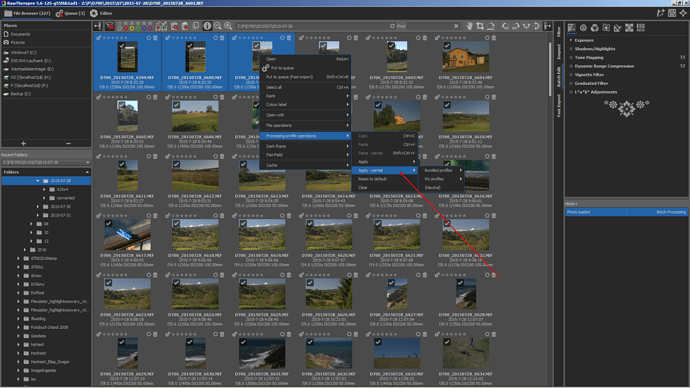
Task: Collapse the 2015-07-28 folder tree node
Action: [37, 181]
